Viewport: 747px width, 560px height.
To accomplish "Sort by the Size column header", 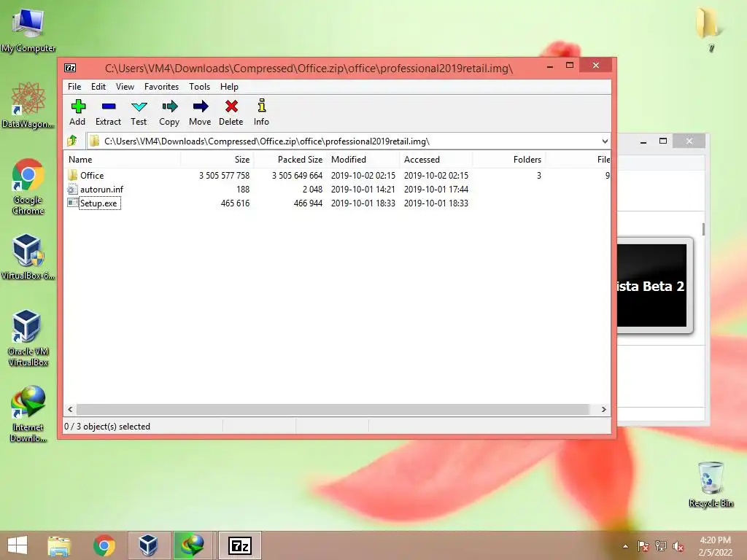I will point(217,160).
